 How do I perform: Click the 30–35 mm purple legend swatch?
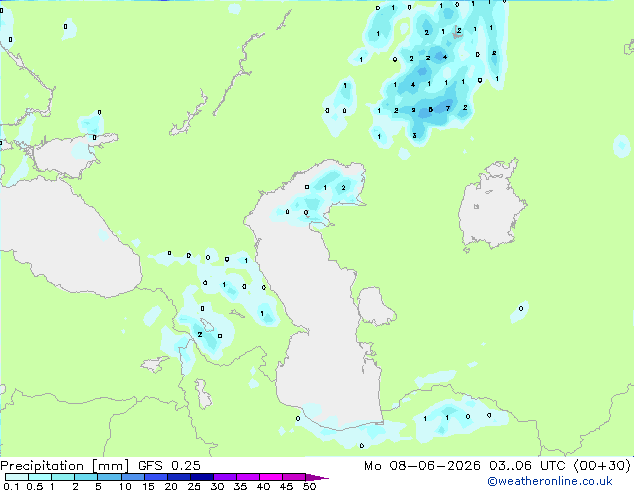[225, 477]
